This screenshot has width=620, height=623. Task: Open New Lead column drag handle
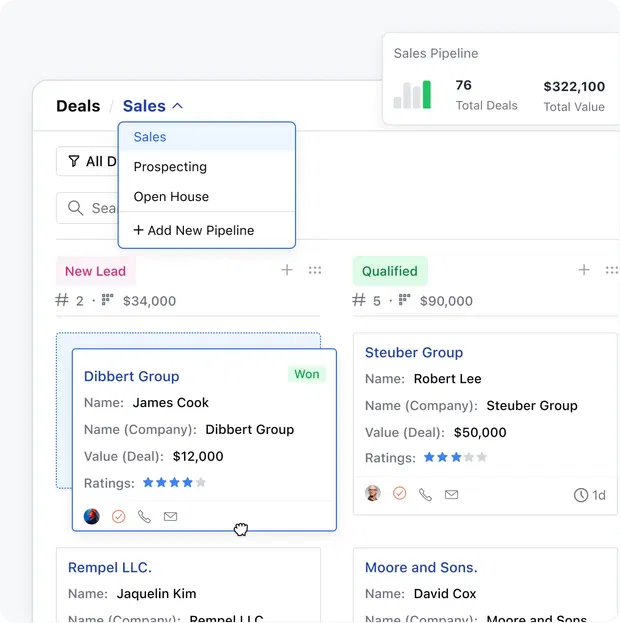click(x=315, y=270)
